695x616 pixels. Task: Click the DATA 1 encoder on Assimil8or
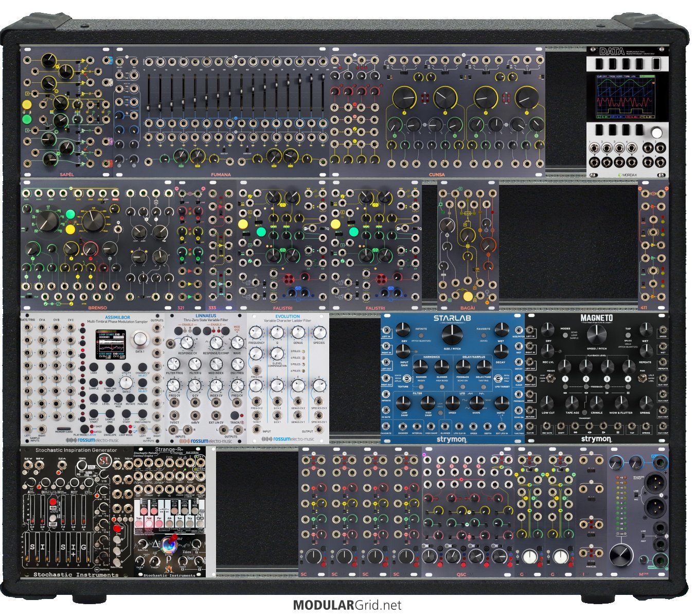(139, 339)
